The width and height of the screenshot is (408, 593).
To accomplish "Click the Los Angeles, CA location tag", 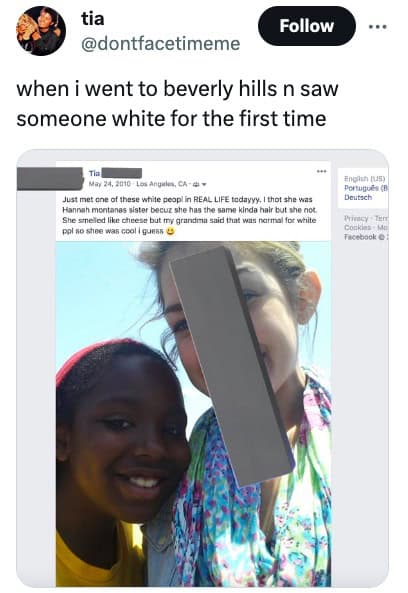I will pyautogui.click(x=162, y=184).
